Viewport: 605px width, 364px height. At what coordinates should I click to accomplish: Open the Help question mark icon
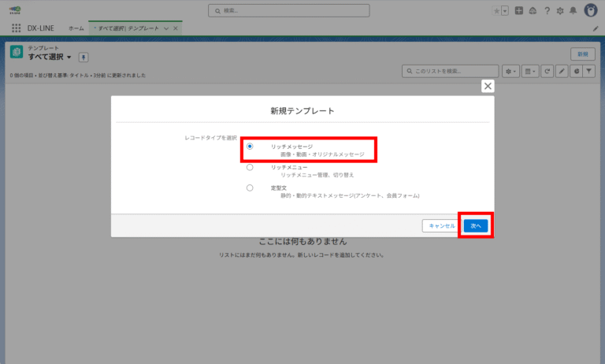[547, 11]
